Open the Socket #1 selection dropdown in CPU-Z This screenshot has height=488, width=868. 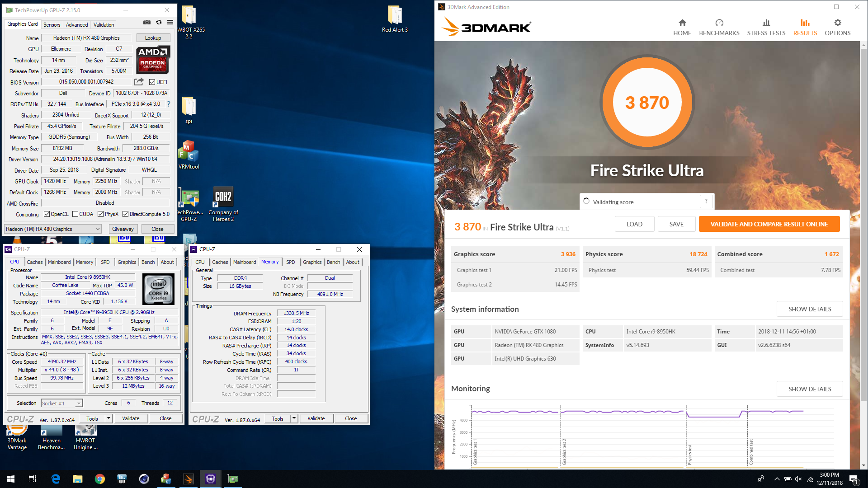pos(62,403)
